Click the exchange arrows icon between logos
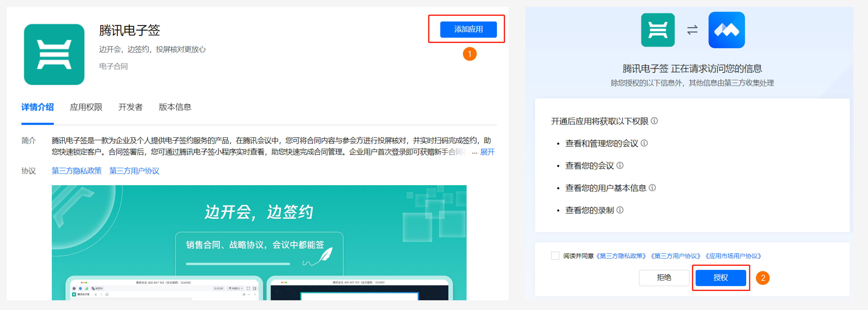The width and height of the screenshot is (868, 310). pyautogui.click(x=692, y=30)
